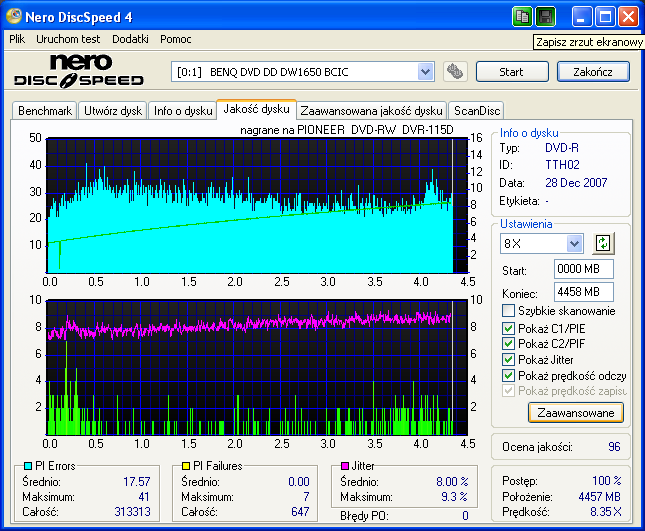This screenshot has width=645, height=531.
Task: Toggle Pokaż prędkość odczytu checkbox
Action: point(508,376)
